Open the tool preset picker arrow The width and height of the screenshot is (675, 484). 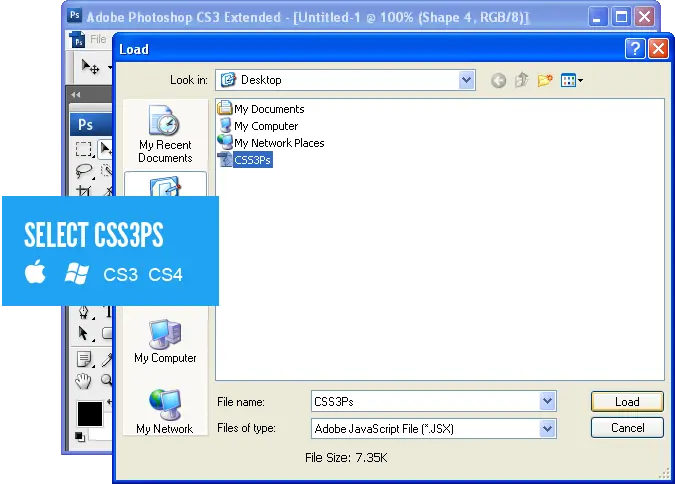point(110,68)
